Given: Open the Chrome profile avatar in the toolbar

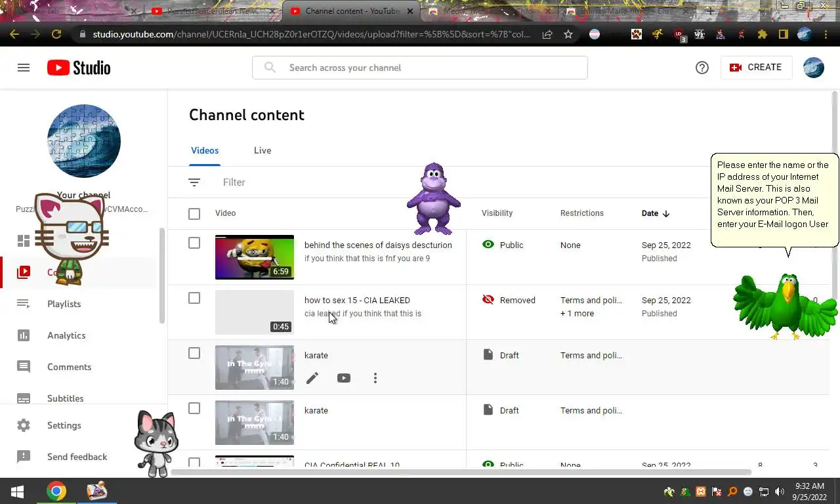Looking at the screenshot, I should coord(805,34).
